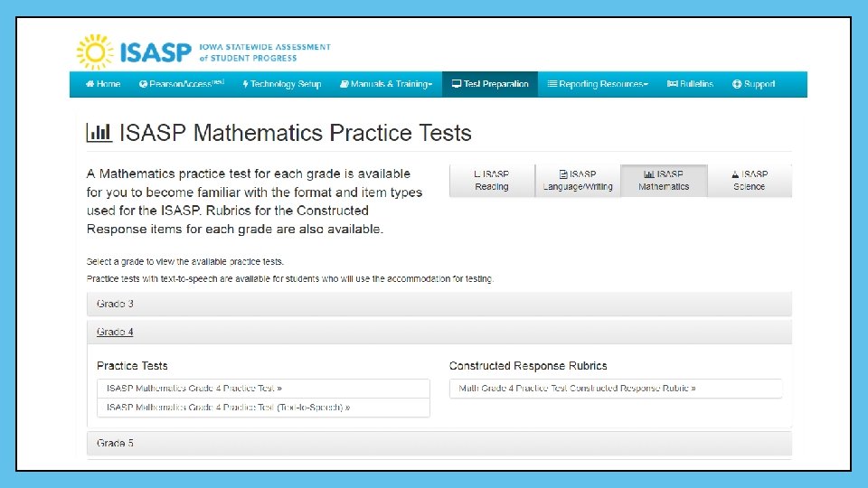Open Math Grade 4 Constructed Response Rubric
This screenshot has height=488, width=868.
coord(616,389)
